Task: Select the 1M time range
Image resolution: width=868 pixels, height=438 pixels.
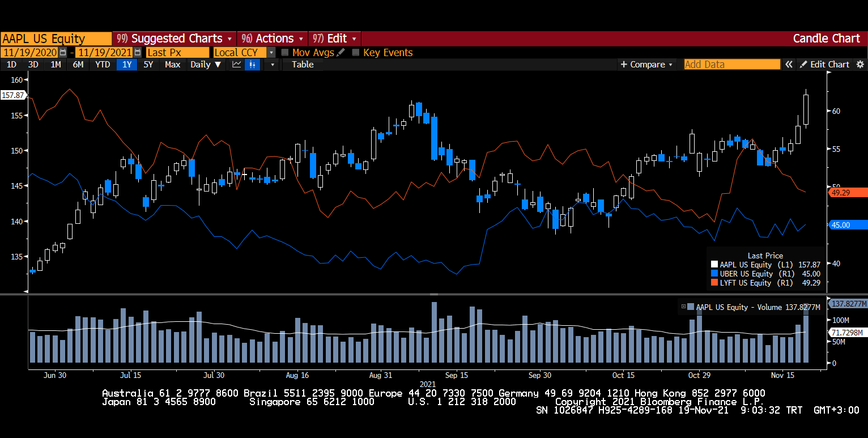Action: click(x=56, y=65)
